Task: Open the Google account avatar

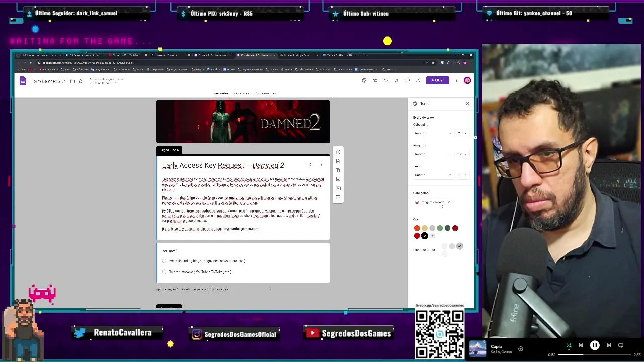Action: (x=467, y=80)
